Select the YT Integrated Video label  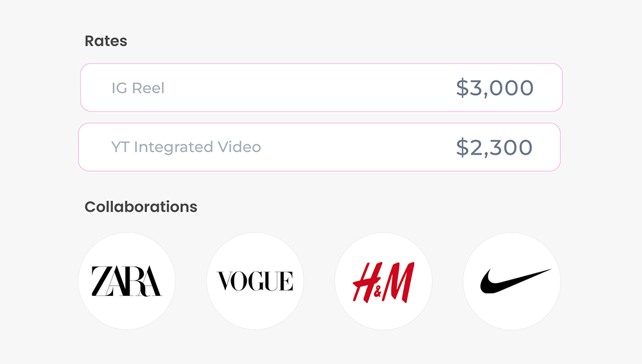[x=186, y=147]
